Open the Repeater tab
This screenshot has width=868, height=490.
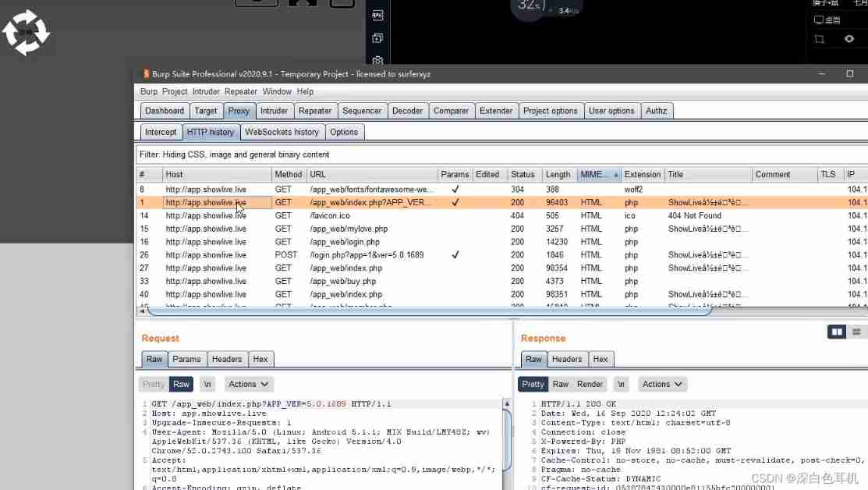point(315,111)
